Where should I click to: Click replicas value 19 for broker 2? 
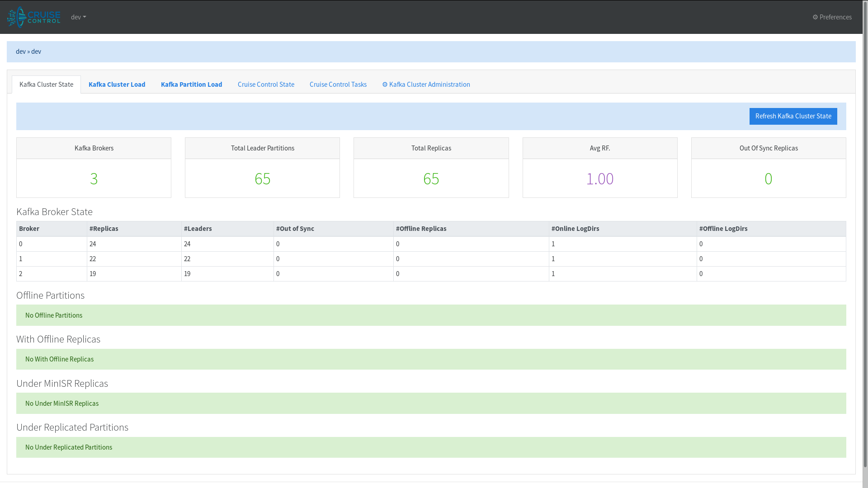[x=93, y=274]
